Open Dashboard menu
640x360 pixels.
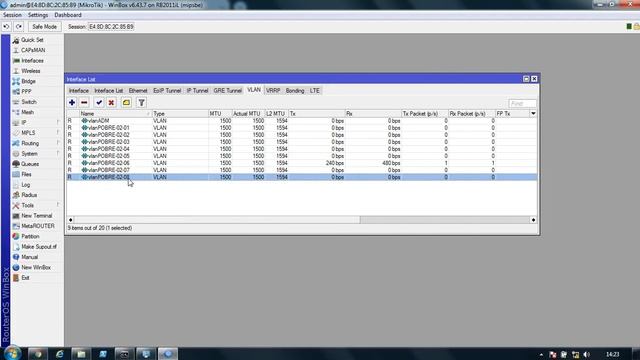[68, 15]
